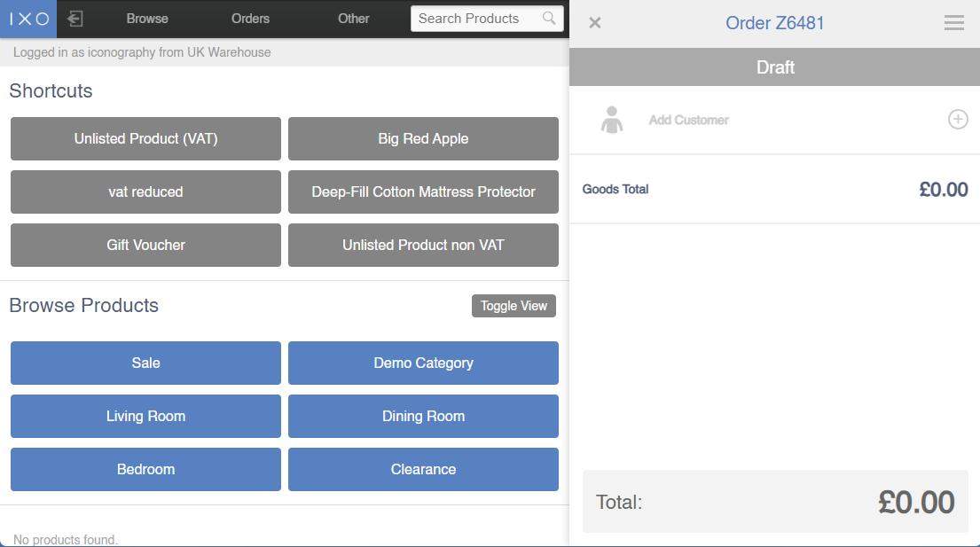
Task: Select the Gift Voucher shortcut
Action: coord(145,246)
